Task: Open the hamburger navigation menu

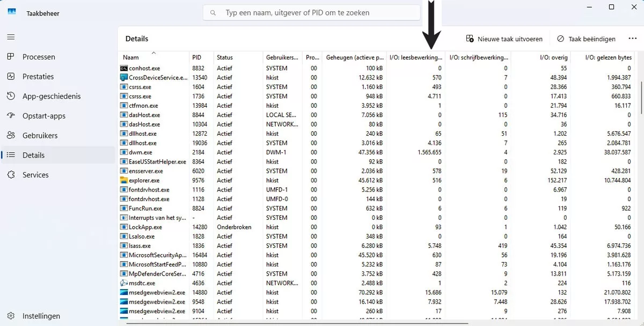Action: click(x=11, y=37)
